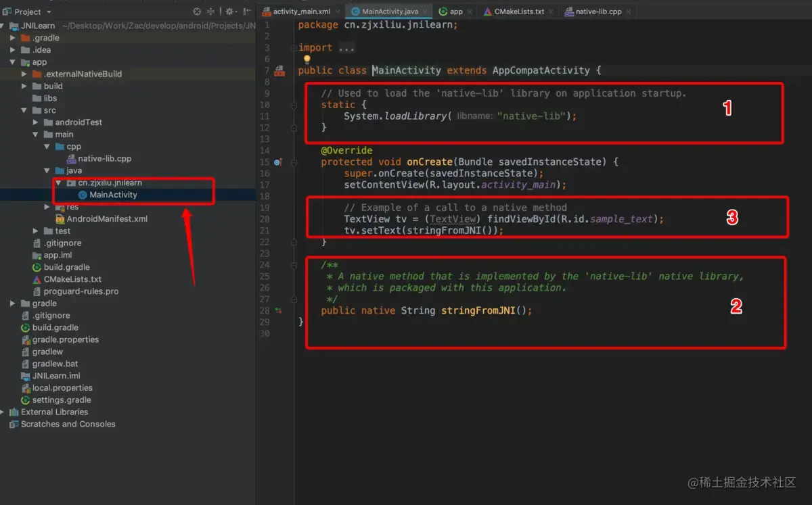The width and height of the screenshot is (812, 505).
Task: Click native method gutter arrows on line 28
Action: click(x=278, y=311)
